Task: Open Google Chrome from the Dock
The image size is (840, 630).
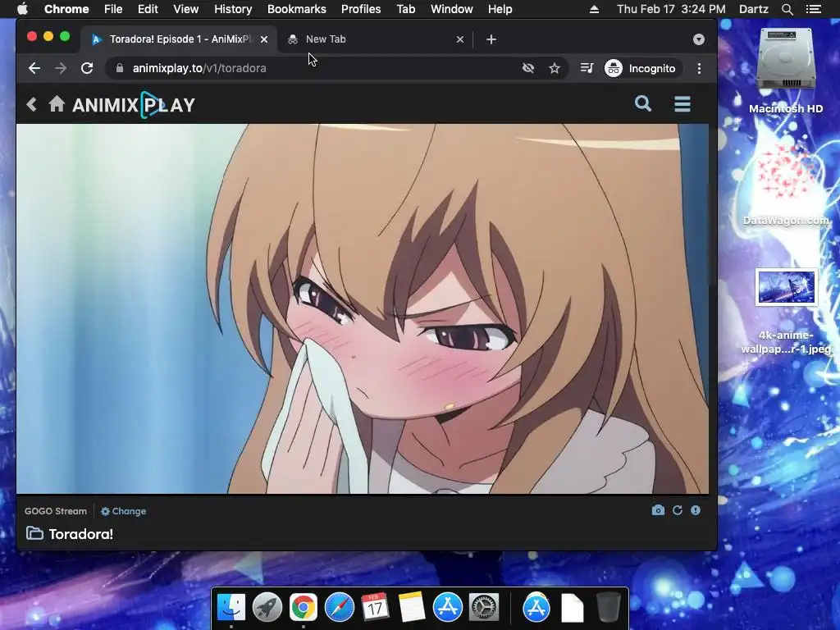Action: pyautogui.click(x=304, y=608)
